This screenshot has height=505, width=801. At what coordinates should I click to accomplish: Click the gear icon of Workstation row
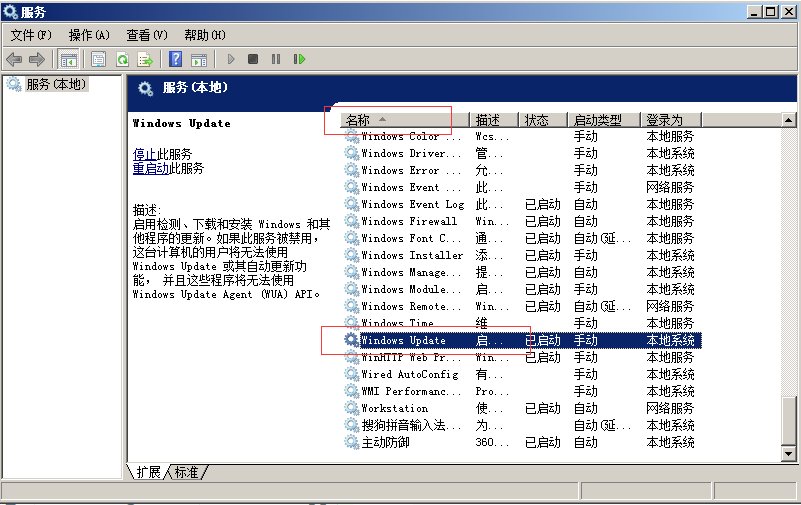pyautogui.click(x=351, y=407)
